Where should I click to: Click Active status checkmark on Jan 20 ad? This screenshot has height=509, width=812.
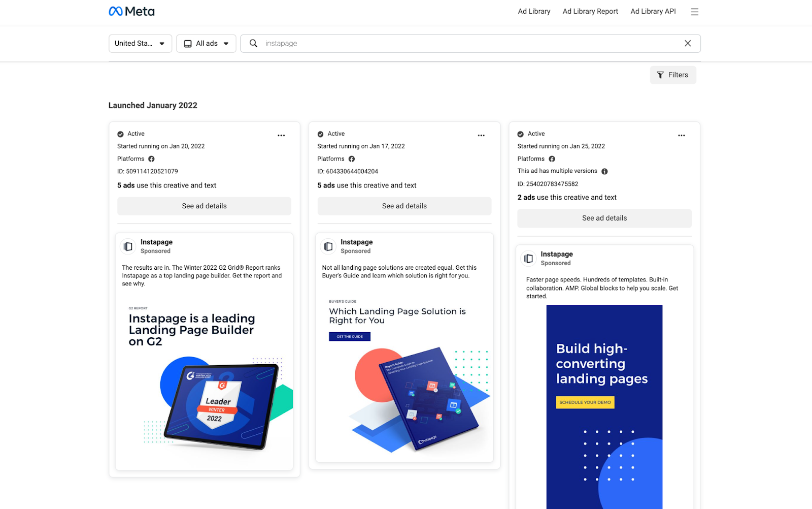[x=120, y=134]
